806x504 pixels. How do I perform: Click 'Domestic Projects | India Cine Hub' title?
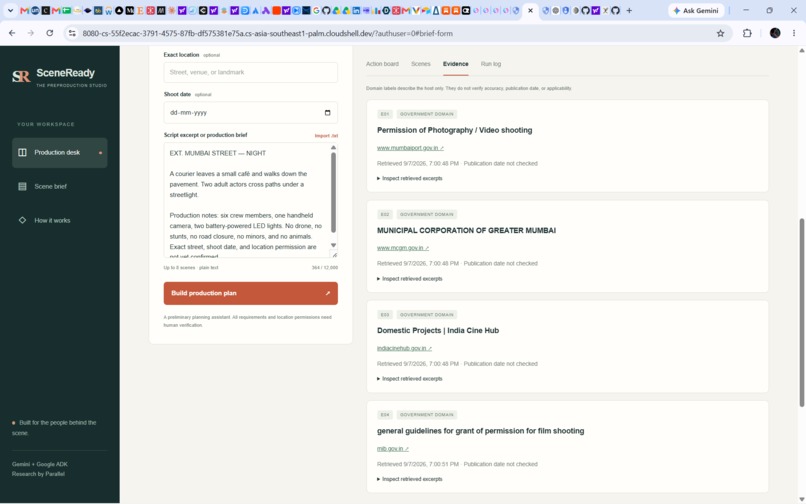point(438,331)
